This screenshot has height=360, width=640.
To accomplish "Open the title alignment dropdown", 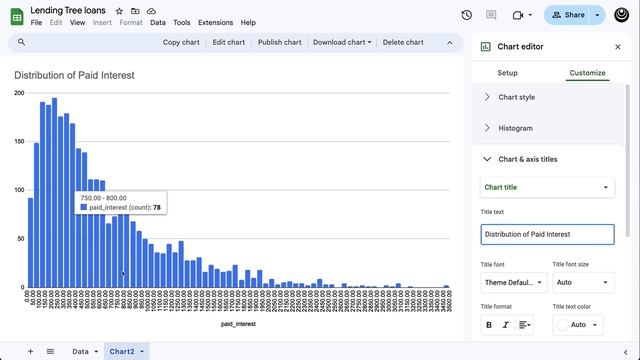I will tap(524, 325).
